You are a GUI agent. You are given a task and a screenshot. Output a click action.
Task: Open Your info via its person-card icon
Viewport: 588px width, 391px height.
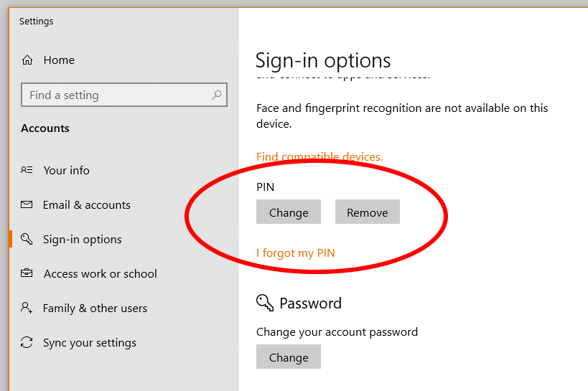tap(27, 170)
